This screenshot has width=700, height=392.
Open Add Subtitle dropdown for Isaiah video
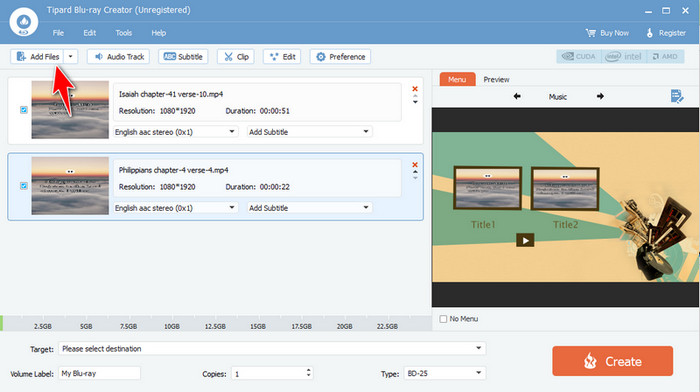tap(310, 132)
